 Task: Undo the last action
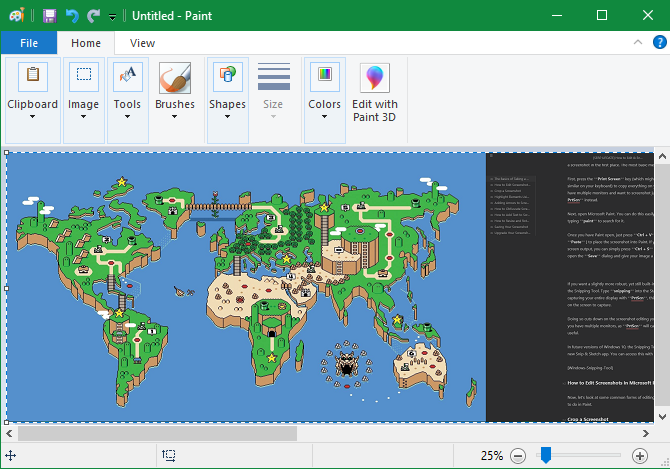point(72,16)
